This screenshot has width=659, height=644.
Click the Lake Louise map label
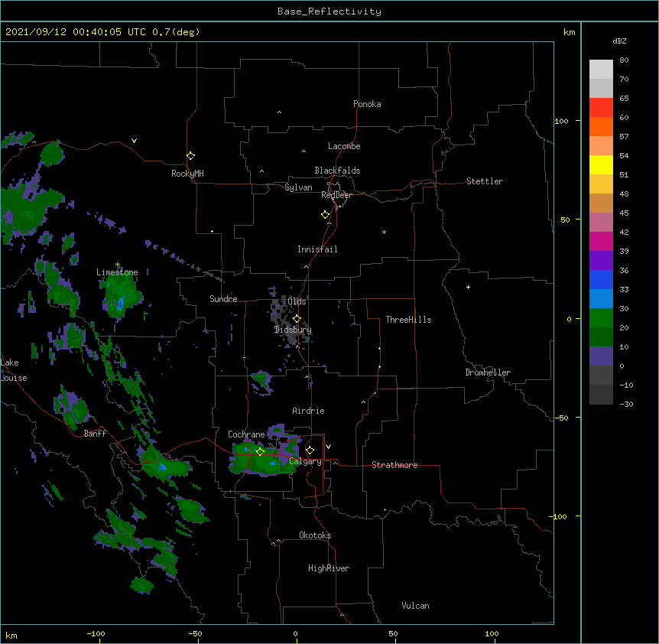[14, 370]
